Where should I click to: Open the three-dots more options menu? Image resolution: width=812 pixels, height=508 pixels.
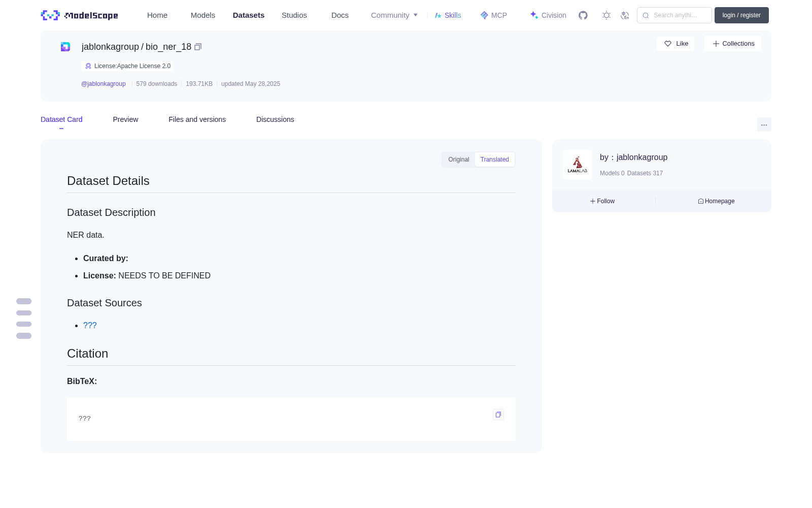764,124
